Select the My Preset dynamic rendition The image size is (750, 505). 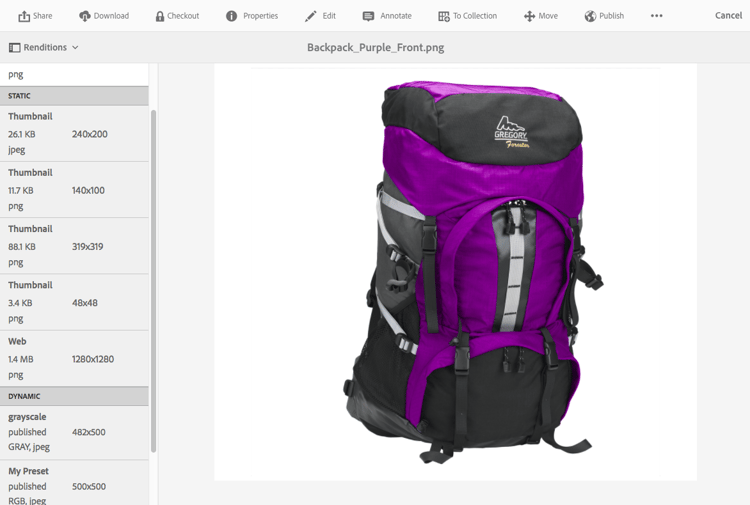74,483
